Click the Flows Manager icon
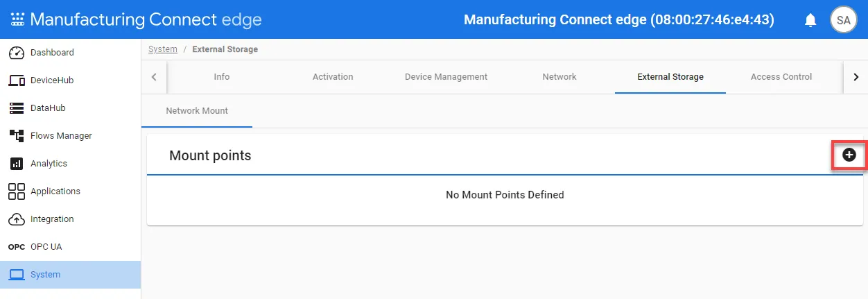 point(17,136)
